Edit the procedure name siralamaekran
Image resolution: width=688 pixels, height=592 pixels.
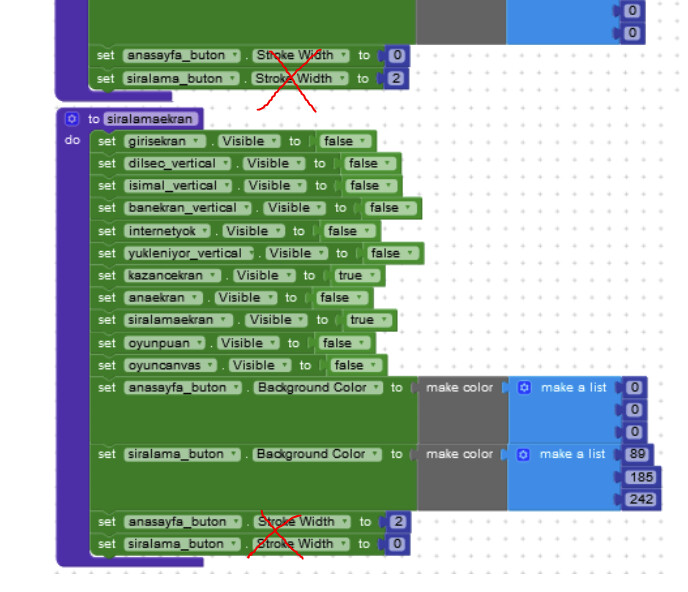pyautogui.click(x=150, y=119)
